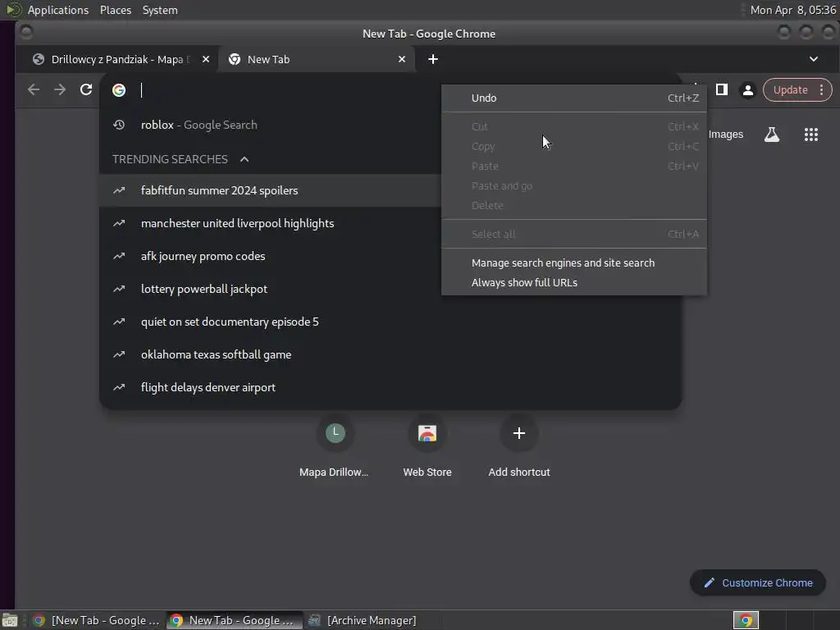Click the trending arrow icon beside lottery powerball
Image resolution: width=840 pixels, height=630 pixels.
tap(119, 290)
